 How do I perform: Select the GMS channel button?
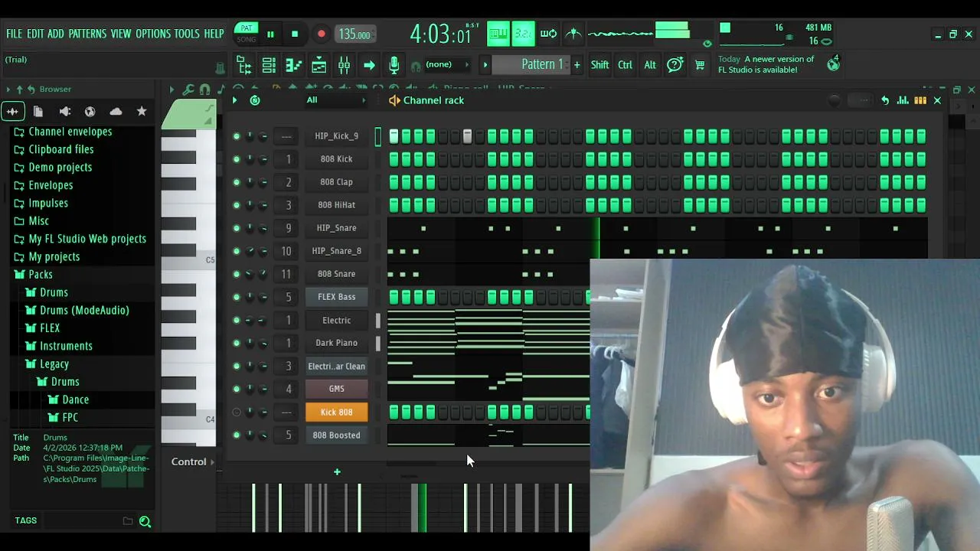coord(336,389)
